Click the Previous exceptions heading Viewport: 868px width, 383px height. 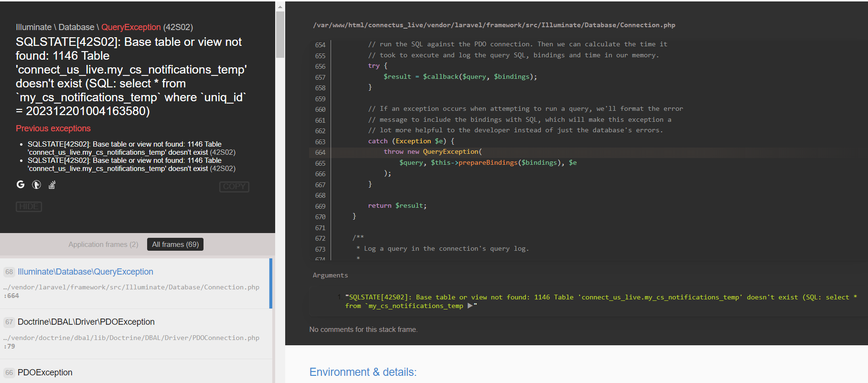(53, 128)
